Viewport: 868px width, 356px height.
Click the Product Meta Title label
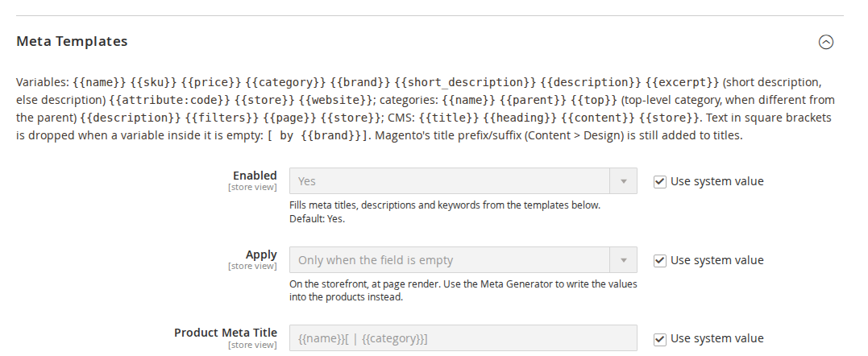(226, 333)
